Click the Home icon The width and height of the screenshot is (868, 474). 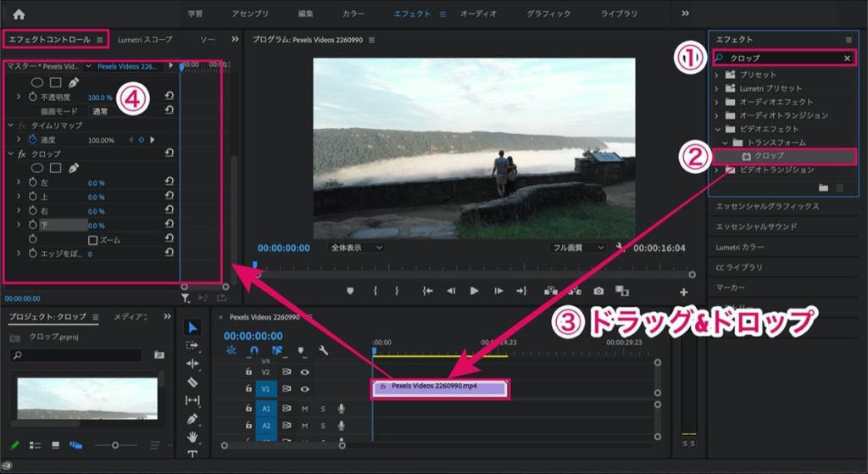tap(19, 14)
